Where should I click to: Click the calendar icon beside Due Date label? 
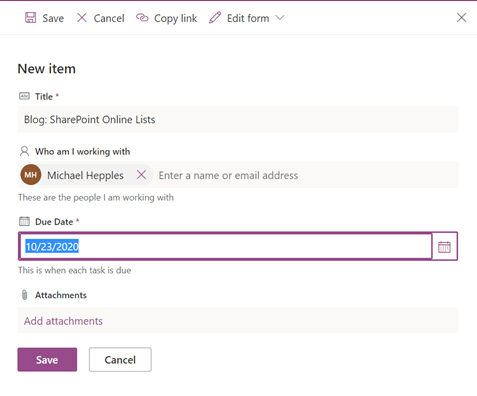(x=24, y=221)
